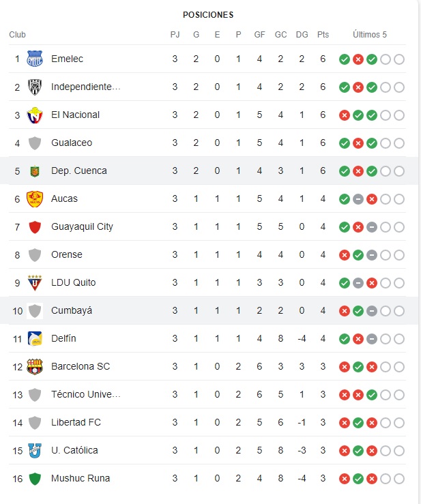Click the Libertad FC team name
The width and height of the screenshot is (421, 504).
(x=76, y=423)
